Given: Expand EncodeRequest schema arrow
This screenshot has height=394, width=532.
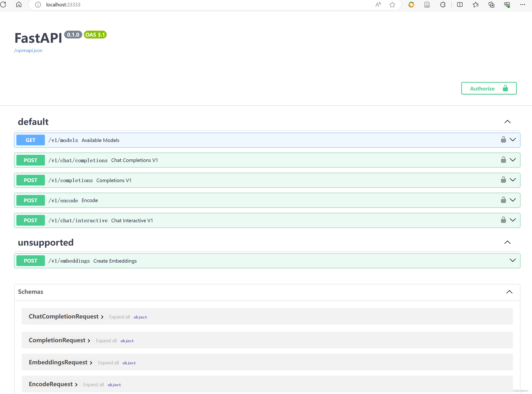Looking at the screenshot, I should [x=76, y=385].
